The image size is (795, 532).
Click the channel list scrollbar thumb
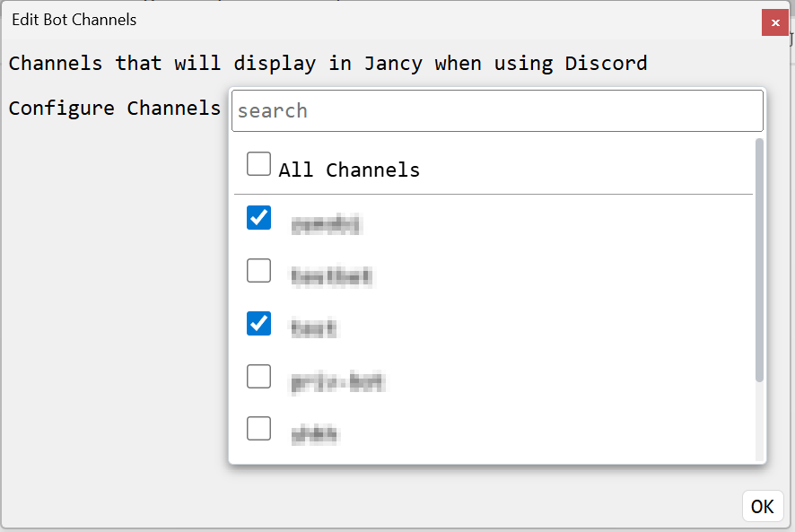[x=759, y=259]
